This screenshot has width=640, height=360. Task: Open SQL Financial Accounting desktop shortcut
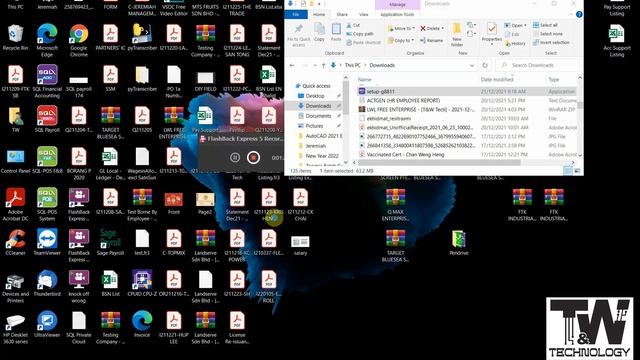(x=47, y=81)
